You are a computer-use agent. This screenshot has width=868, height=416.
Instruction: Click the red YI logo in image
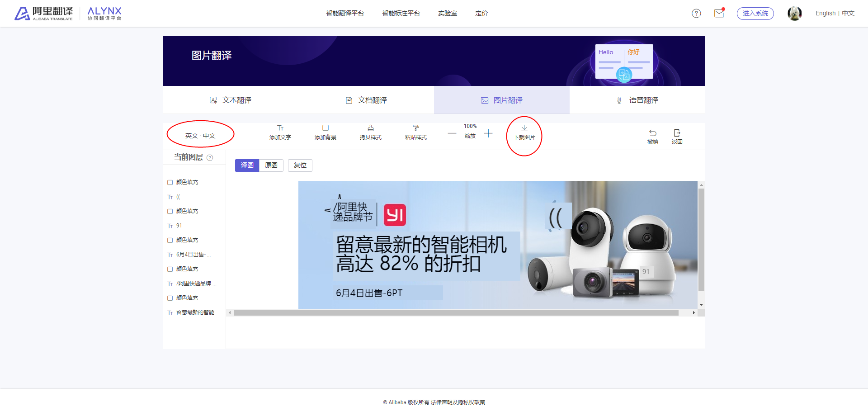point(395,215)
